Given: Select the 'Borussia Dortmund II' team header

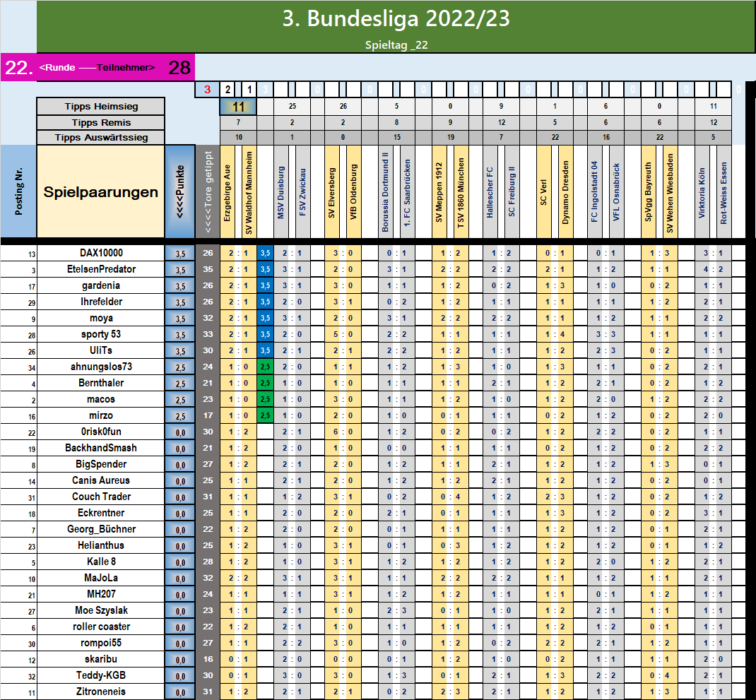Looking at the screenshot, I should coord(385,192).
